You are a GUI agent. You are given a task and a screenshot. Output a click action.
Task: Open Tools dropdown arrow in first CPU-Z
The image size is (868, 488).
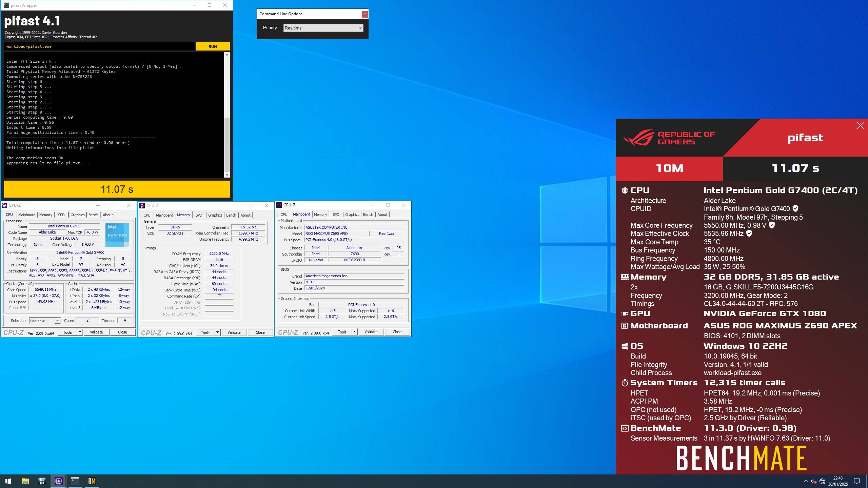click(x=80, y=332)
